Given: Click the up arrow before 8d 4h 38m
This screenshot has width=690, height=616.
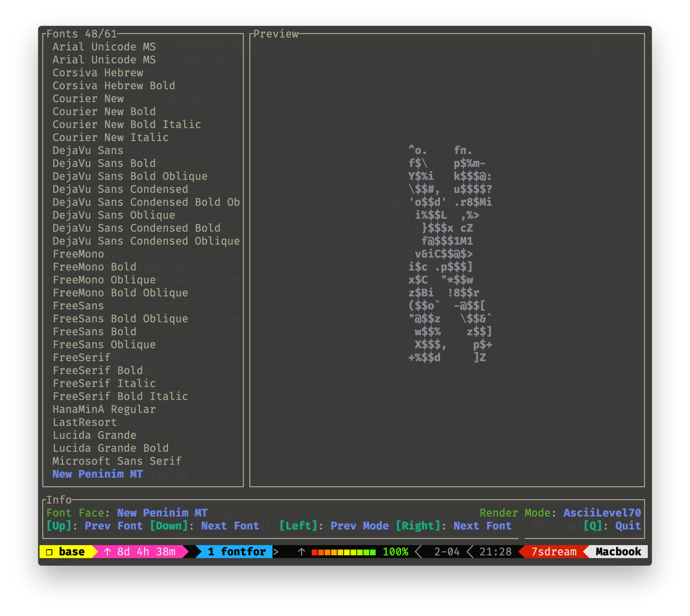Looking at the screenshot, I should tap(108, 552).
